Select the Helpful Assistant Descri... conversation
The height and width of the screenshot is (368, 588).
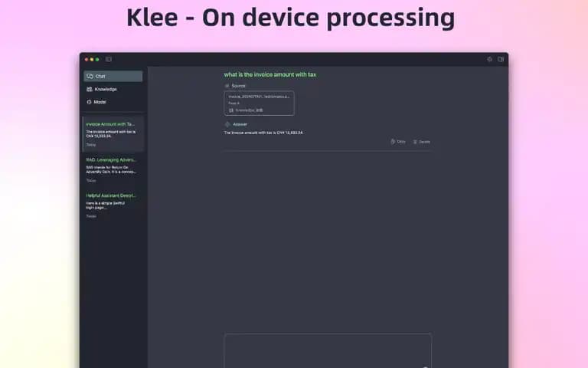113,205
